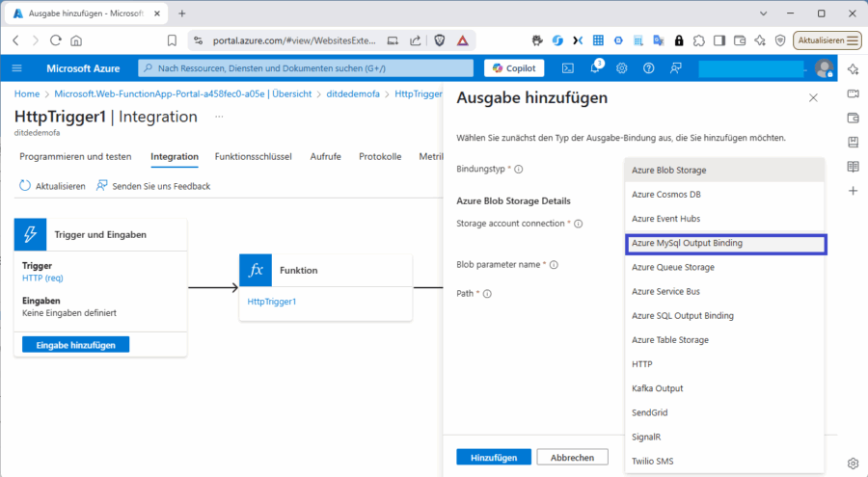Viewport: 868px width, 477px height.
Task: Close the Ausgabe hinzufügen panel
Action: [x=813, y=98]
